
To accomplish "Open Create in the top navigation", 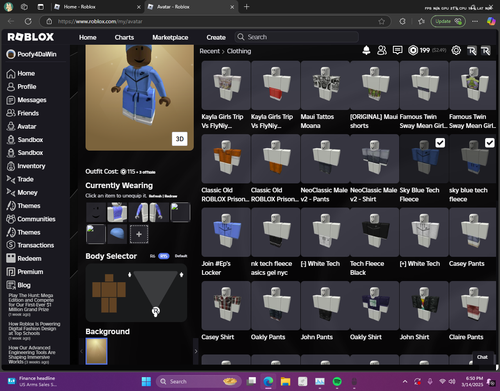I will coord(216,37).
